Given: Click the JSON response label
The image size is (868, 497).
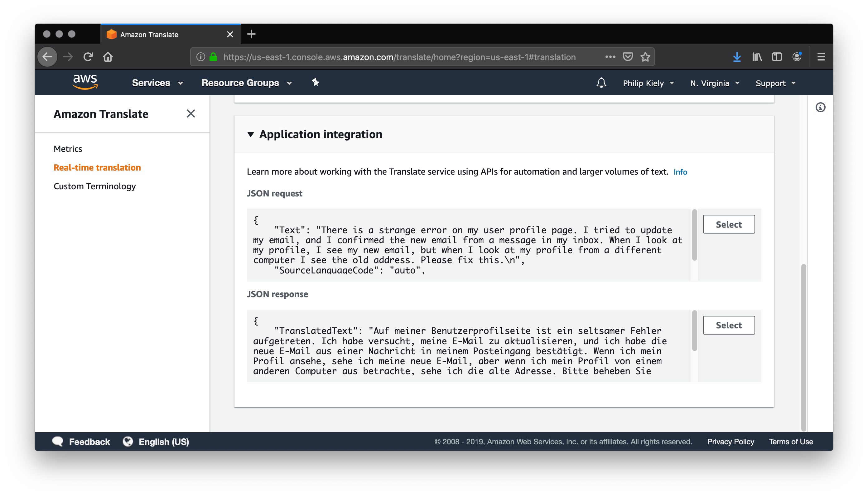Looking at the screenshot, I should point(277,294).
